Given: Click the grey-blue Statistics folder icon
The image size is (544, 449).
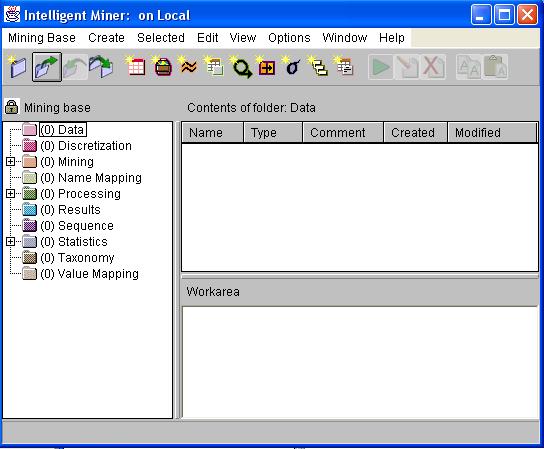Looking at the screenshot, I should click(x=29, y=242).
